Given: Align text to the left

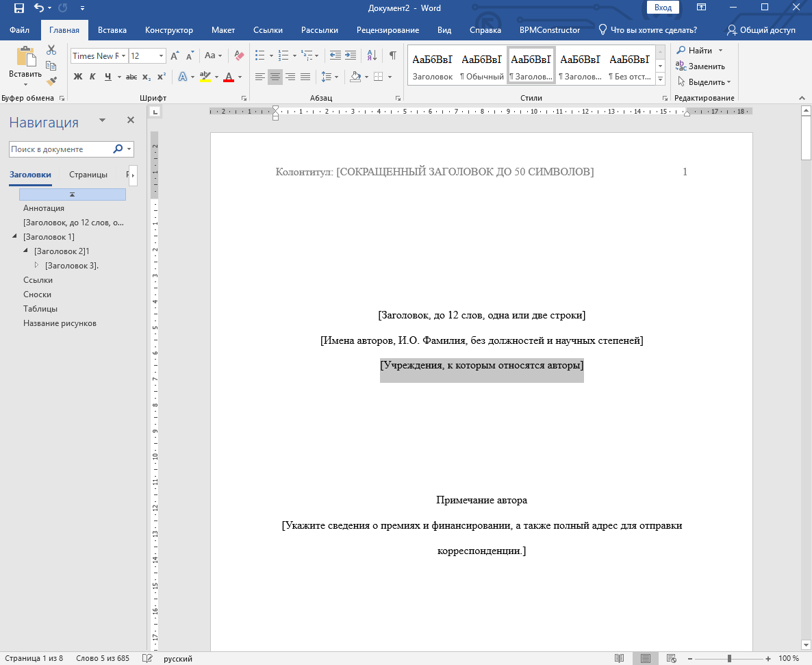Looking at the screenshot, I should pyautogui.click(x=260, y=77).
